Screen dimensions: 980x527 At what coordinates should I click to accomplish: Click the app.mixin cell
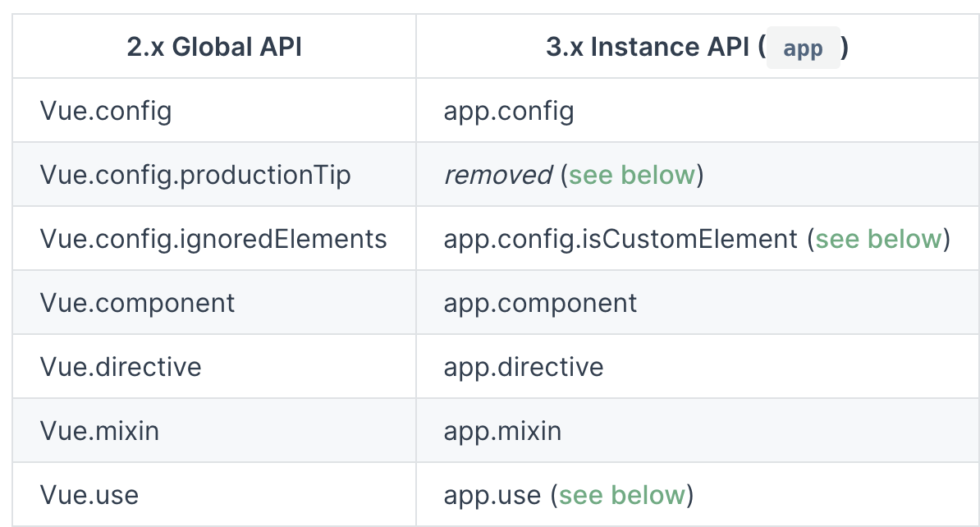(698, 431)
